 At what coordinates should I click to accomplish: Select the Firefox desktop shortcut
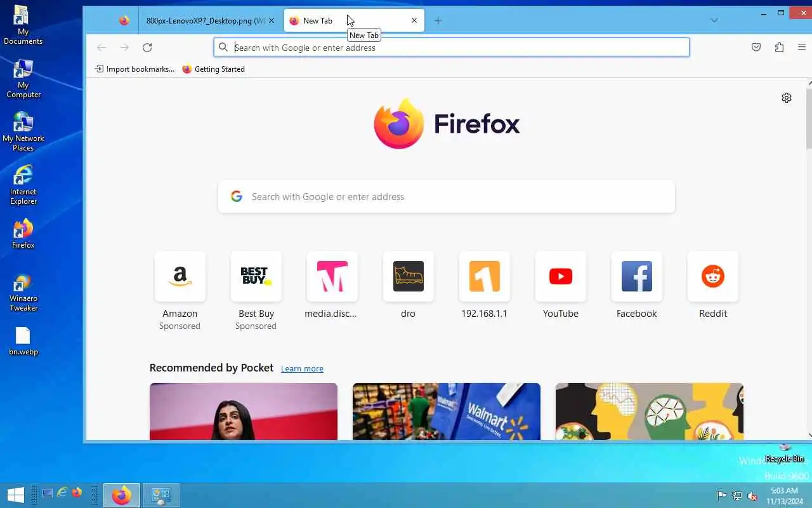click(23, 234)
